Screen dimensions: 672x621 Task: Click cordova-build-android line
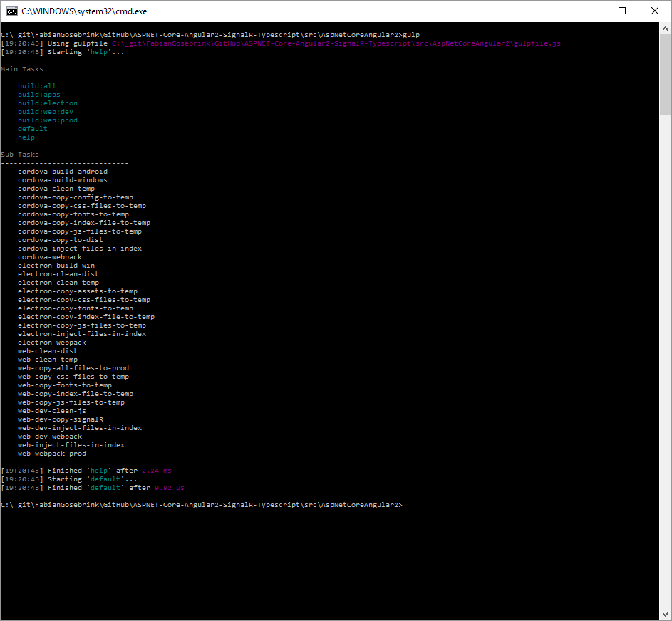pos(63,172)
